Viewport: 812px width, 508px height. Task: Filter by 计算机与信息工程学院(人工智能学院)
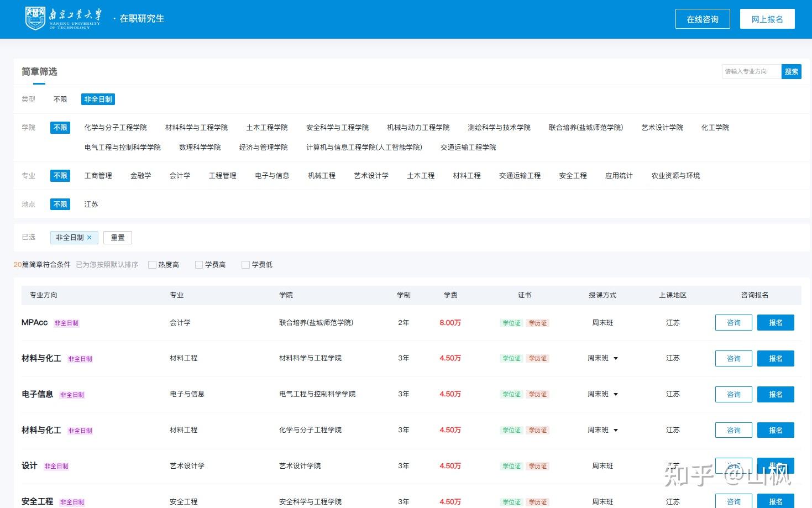pos(364,148)
